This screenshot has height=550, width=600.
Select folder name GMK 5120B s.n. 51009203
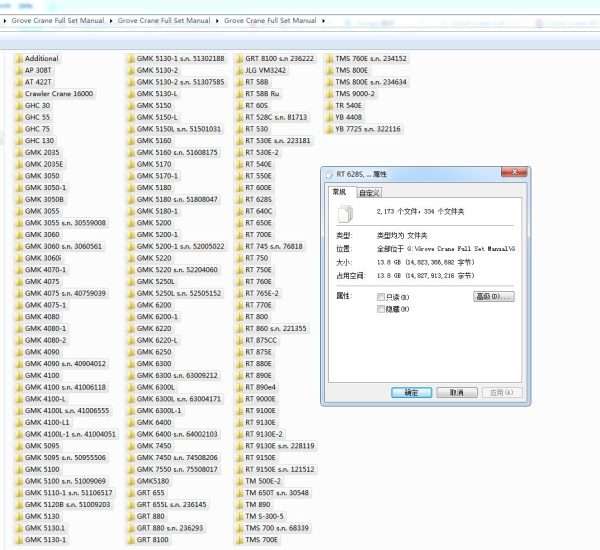68,504
